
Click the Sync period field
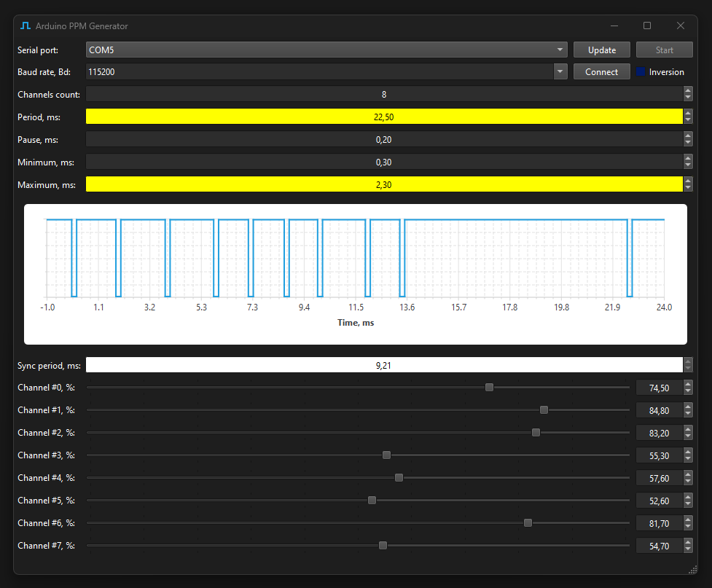point(384,365)
